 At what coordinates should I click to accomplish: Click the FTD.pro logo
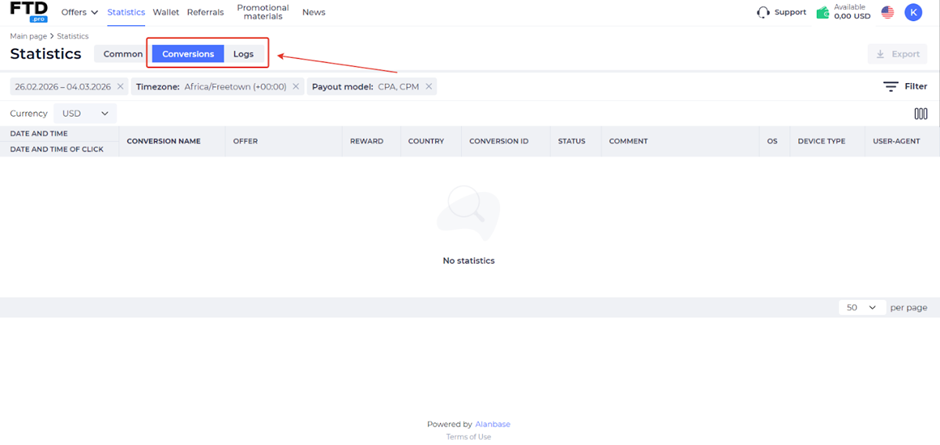[x=29, y=12]
